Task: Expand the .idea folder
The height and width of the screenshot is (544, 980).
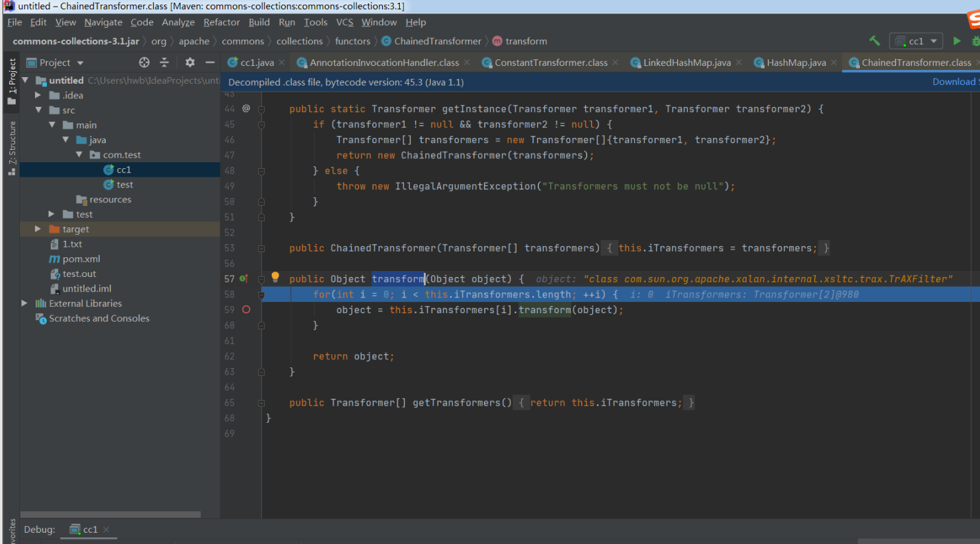Action: (38, 95)
